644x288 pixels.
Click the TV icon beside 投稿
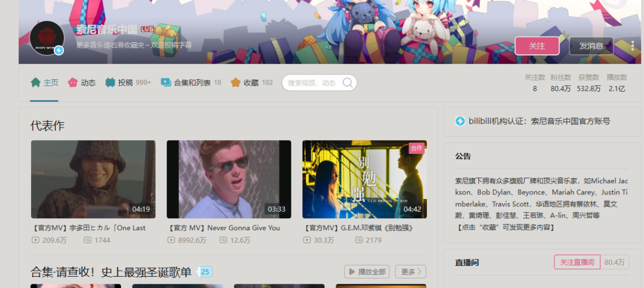pos(110,82)
